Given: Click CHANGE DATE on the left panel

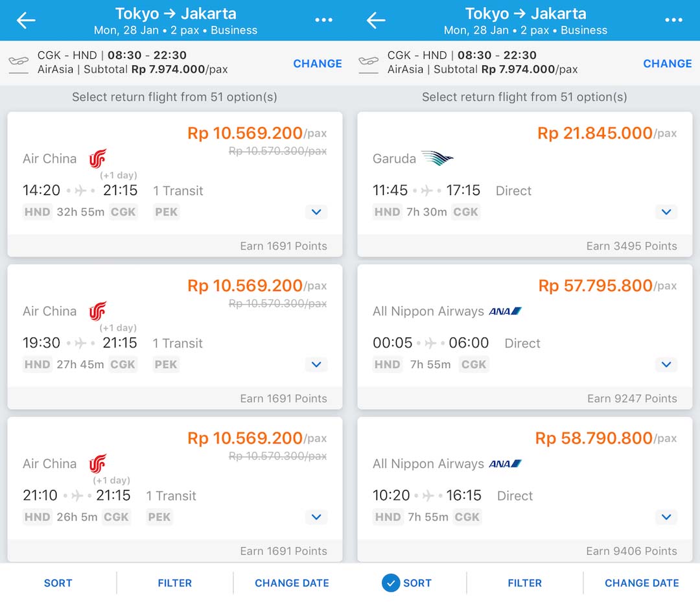Looking at the screenshot, I should click(292, 583).
